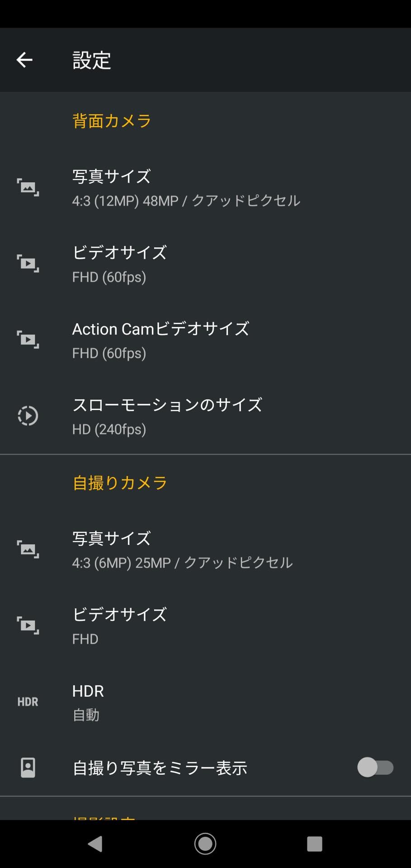The image size is (411, 868).
Task: Tap Android home button in navigation bar
Action: (x=205, y=844)
